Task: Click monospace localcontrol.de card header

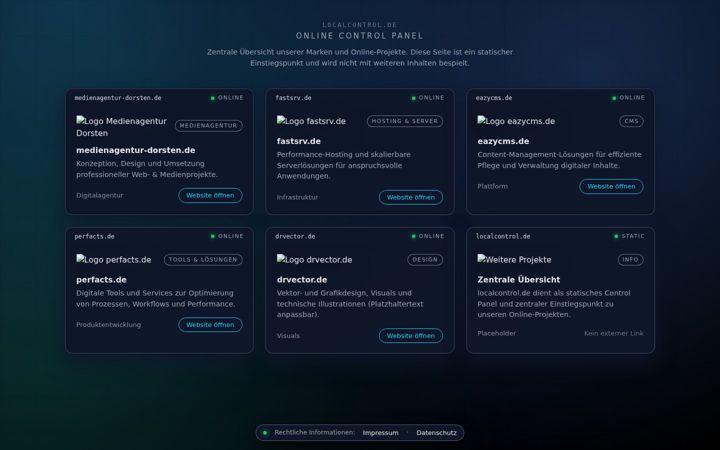Action: pyautogui.click(x=503, y=236)
